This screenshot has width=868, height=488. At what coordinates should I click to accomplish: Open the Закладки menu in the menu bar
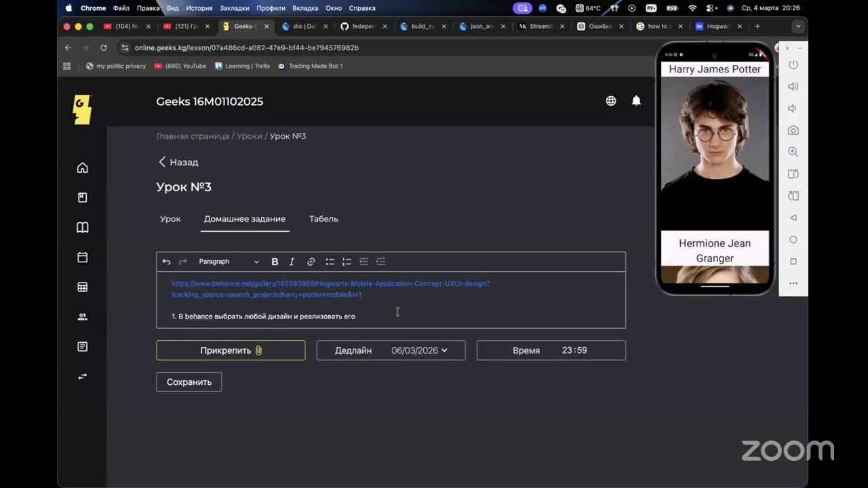point(235,8)
